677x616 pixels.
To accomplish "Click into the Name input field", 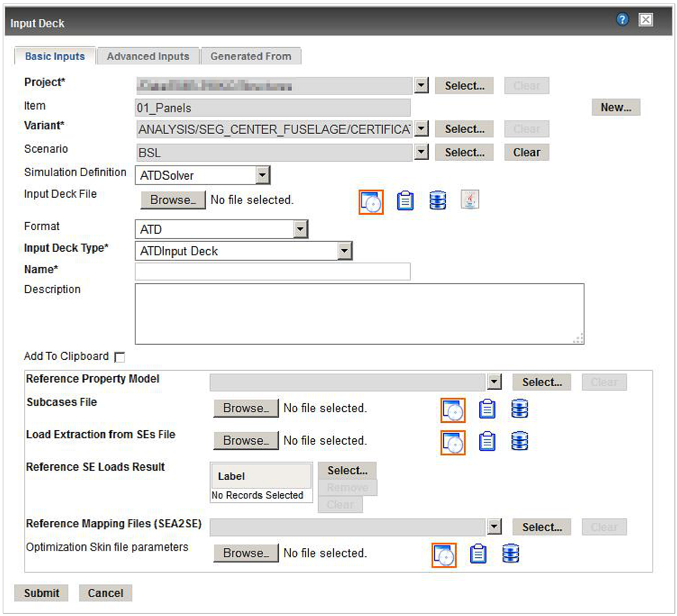I will 273,272.
